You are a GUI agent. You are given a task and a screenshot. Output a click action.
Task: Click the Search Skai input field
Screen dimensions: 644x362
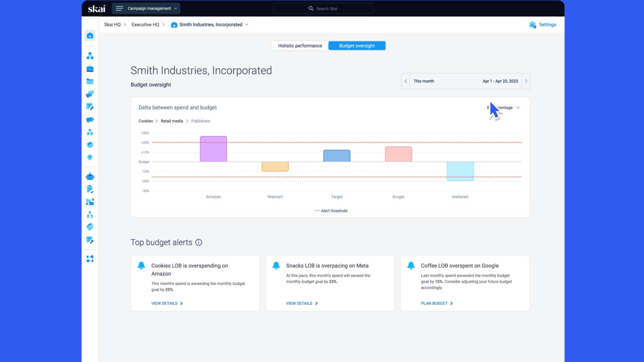tap(323, 8)
